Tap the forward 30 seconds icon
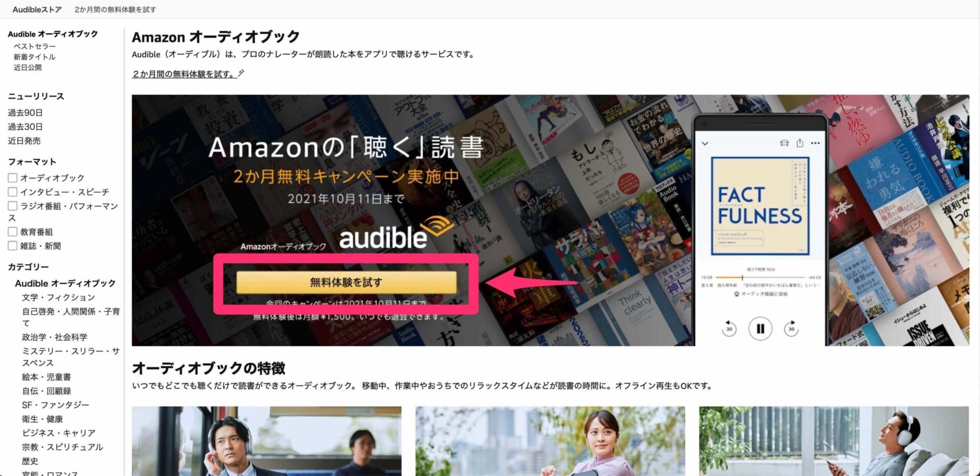 (791, 328)
